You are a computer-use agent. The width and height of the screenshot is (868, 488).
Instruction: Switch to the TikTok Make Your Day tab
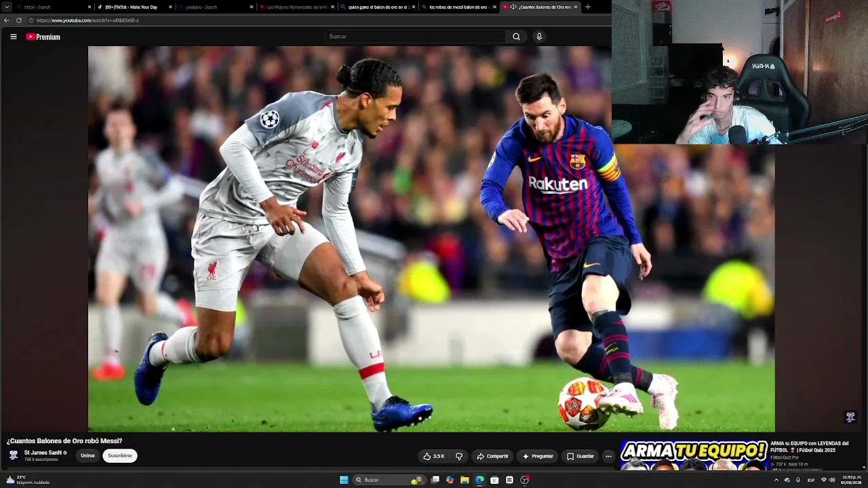[x=136, y=7]
